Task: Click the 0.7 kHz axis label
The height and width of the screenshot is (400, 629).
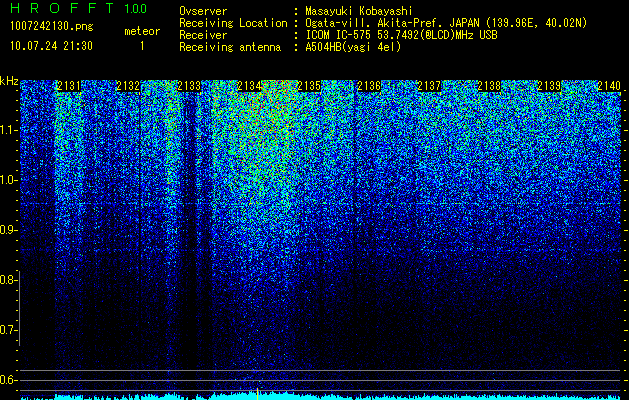Action: 7,330
